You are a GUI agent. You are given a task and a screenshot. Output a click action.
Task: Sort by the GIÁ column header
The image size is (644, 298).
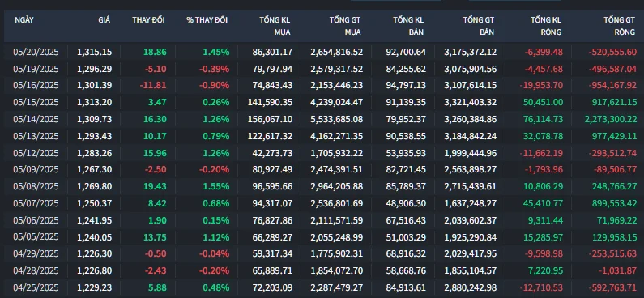tap(104, 19)
